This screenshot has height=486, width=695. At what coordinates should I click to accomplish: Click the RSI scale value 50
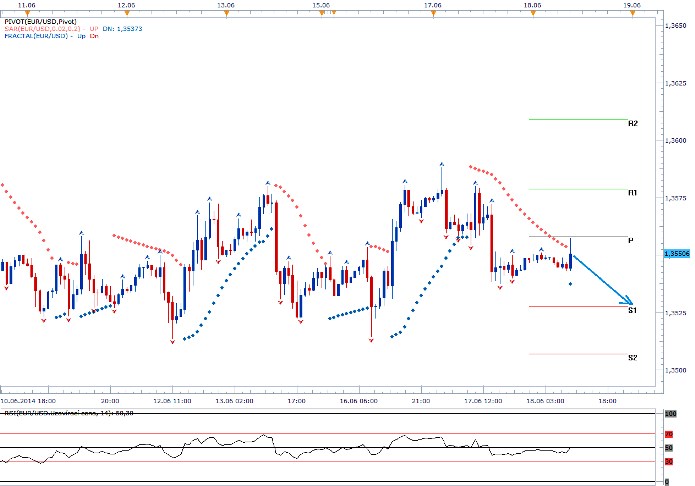pos(669,448)
